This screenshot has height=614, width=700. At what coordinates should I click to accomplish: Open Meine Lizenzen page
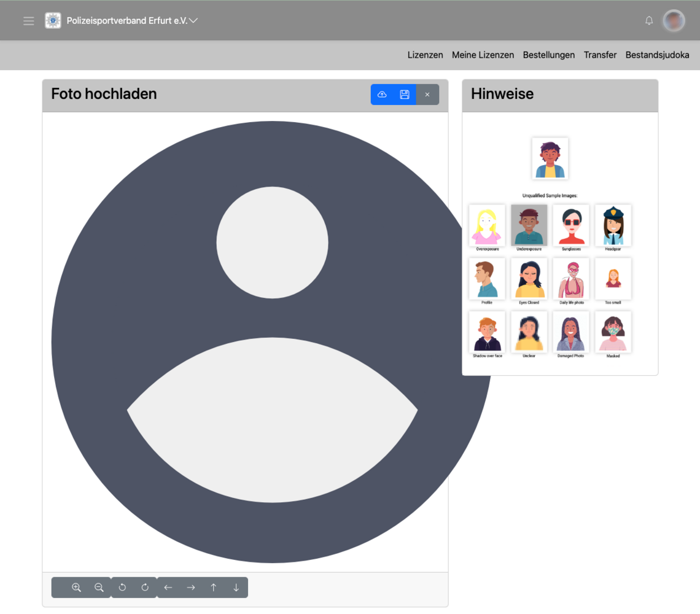click(x=483, y=55)
